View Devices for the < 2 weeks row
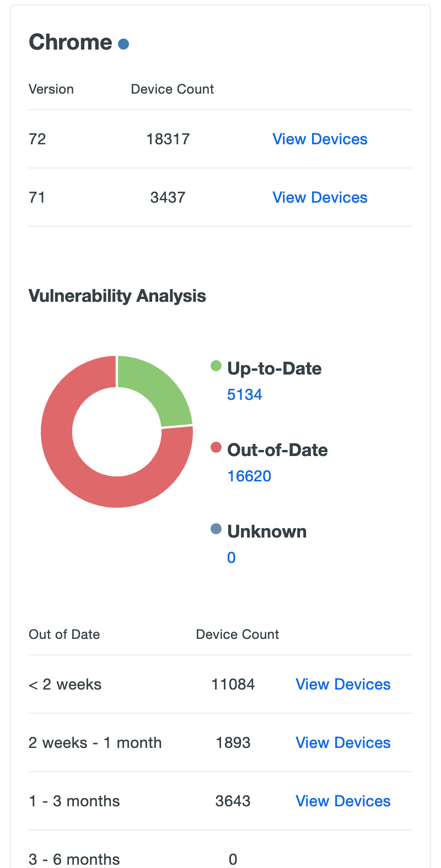The height and width of the screenshot is (868, 441). pos(343,684)
